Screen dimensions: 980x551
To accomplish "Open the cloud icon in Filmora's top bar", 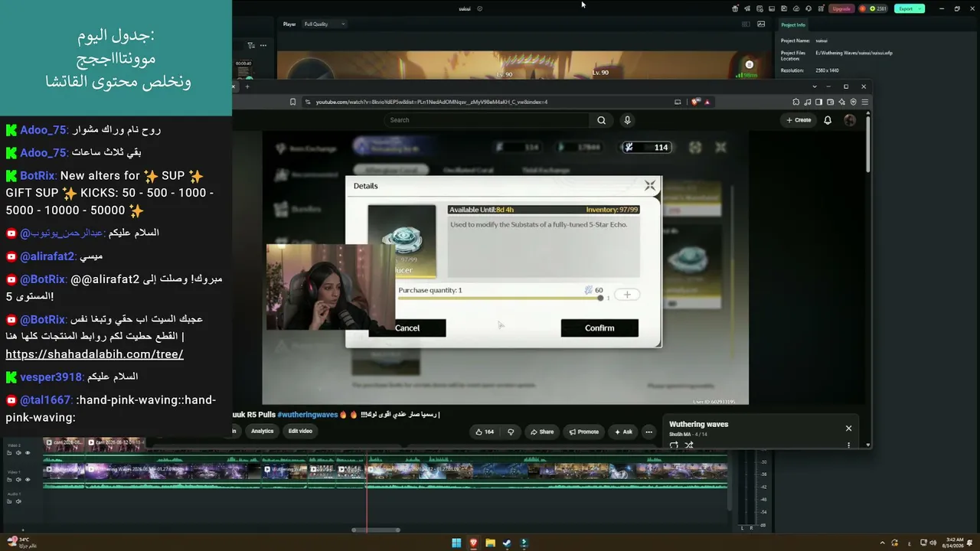I will coord(796,8).
